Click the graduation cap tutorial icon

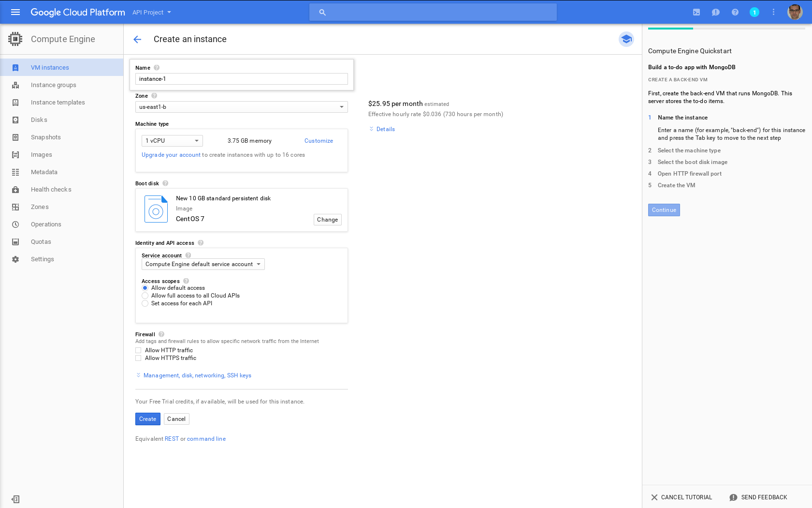(626, 39)
